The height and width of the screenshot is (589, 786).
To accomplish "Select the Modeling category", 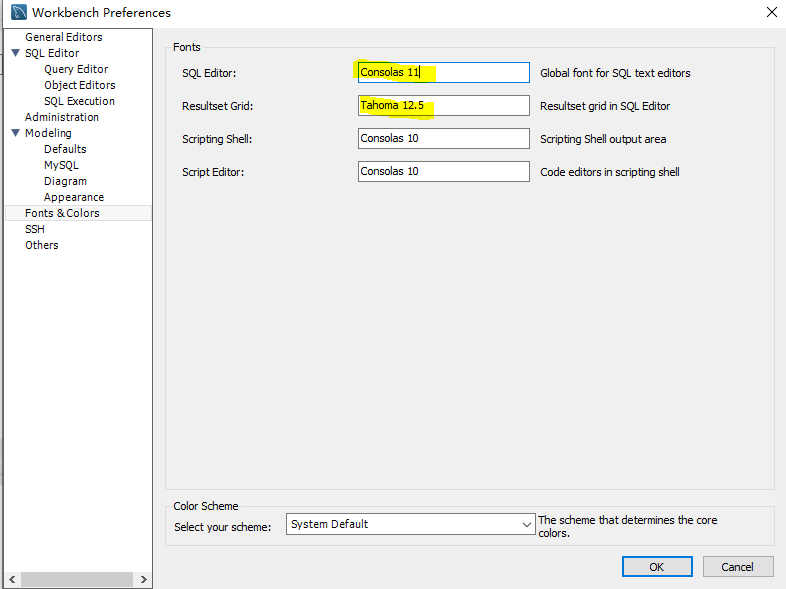I will [48, 133].
